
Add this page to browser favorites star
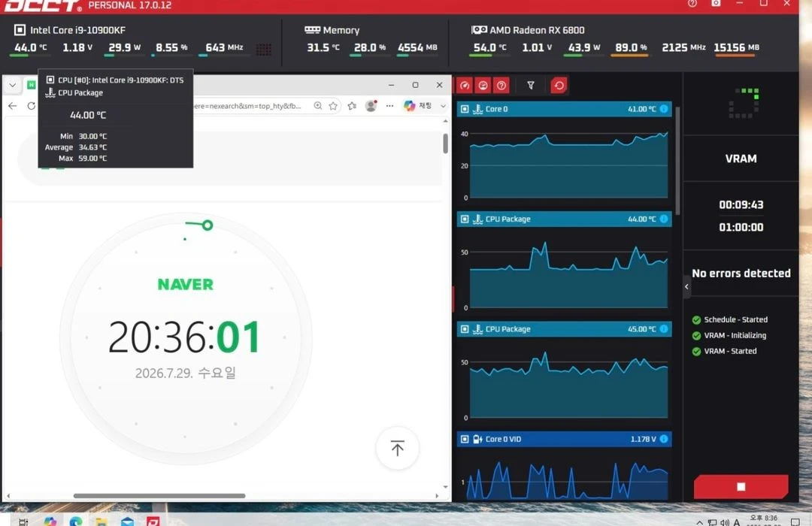tap(333, 106)
